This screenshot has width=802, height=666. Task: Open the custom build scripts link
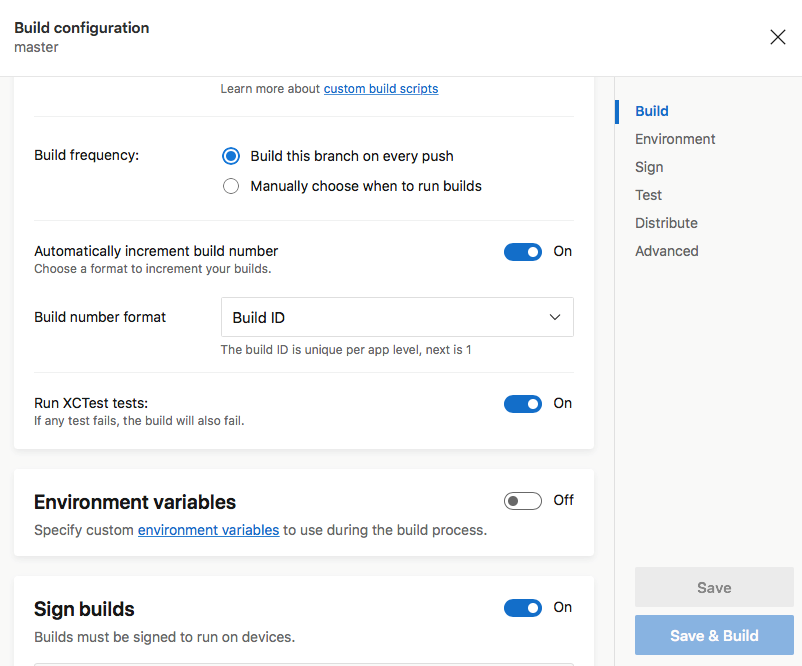tap(381, 89)
